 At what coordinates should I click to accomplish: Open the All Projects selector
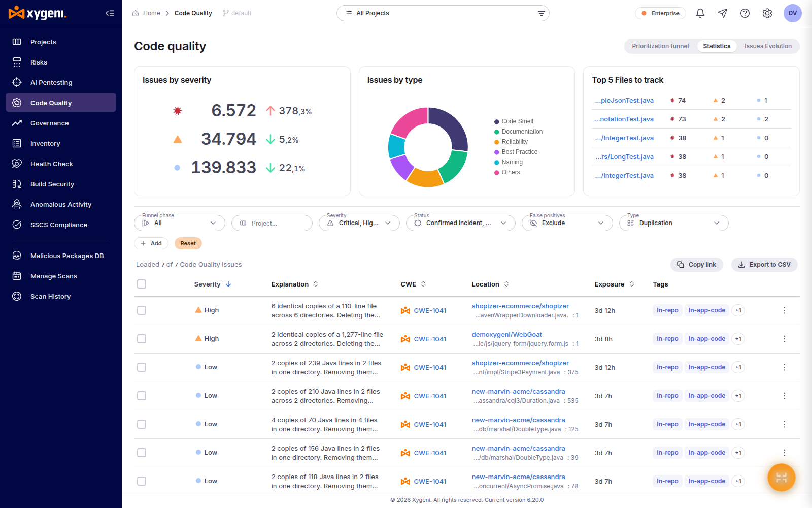[443, 13]
